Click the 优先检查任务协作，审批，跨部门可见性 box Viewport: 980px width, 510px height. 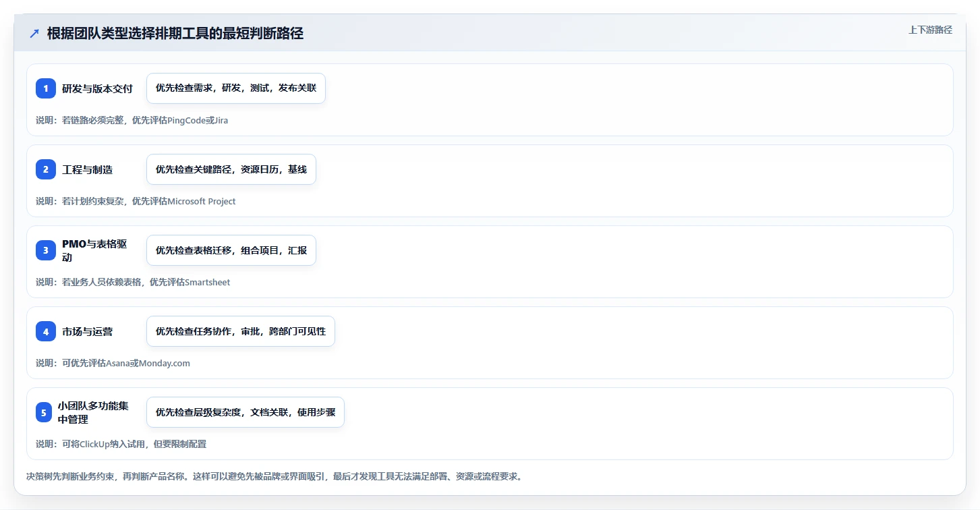click(x=241, y=331)
